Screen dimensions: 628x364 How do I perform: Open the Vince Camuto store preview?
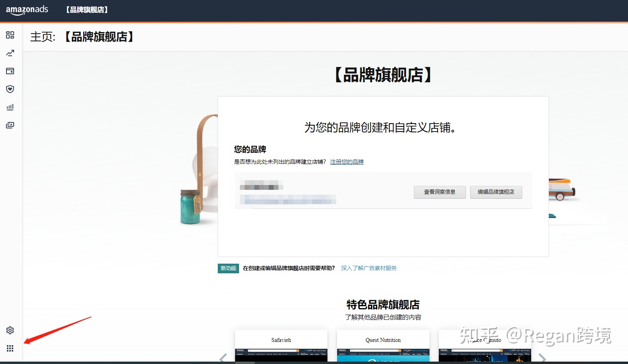pos(484,345)
